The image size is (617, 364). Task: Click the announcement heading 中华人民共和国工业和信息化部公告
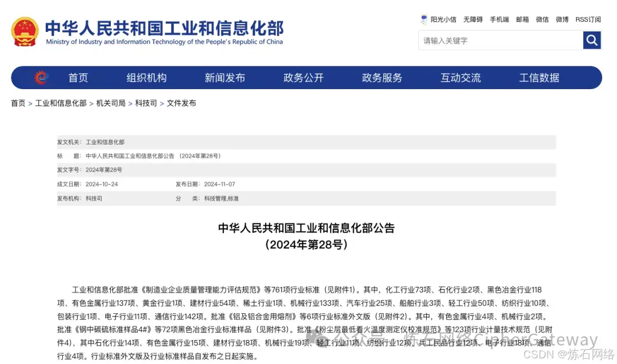[x=307, y=228]
